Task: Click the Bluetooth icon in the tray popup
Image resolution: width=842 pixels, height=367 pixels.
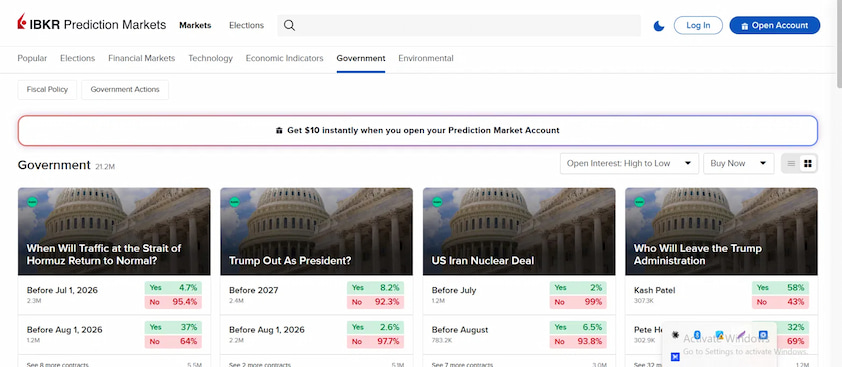Action: pyautogui.click(x=697, y=335)
